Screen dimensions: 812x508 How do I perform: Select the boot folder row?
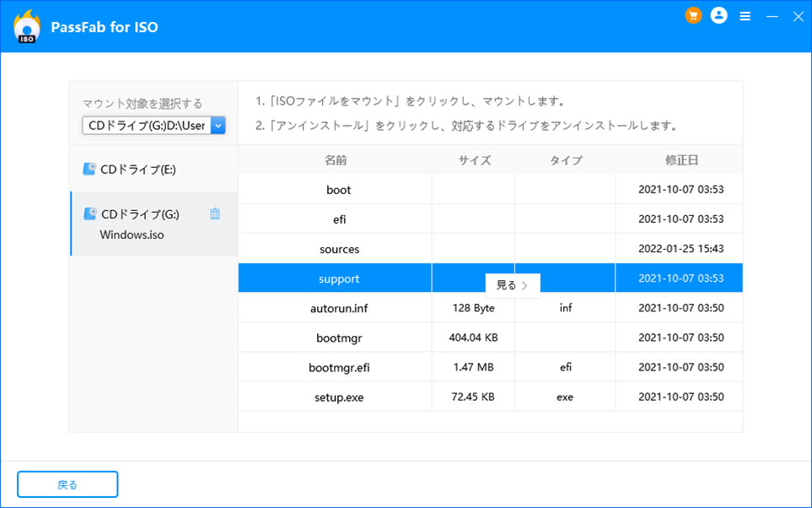point(491,189)
